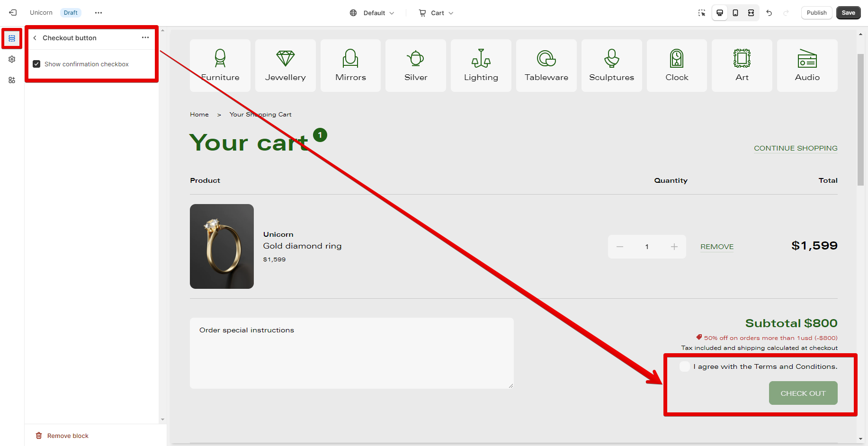Open Theme settings gear icon
Screen dimensions: 868x446
[x=12, y=59]
